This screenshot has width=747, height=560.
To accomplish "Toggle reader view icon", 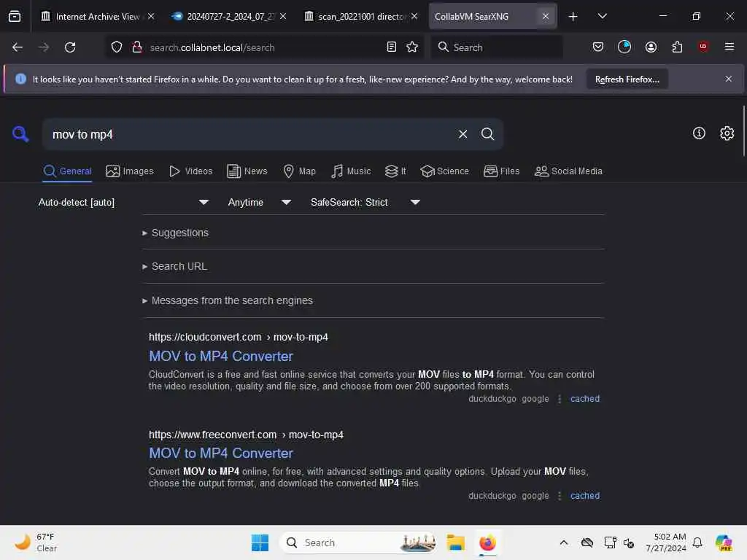I will point(392,47).
